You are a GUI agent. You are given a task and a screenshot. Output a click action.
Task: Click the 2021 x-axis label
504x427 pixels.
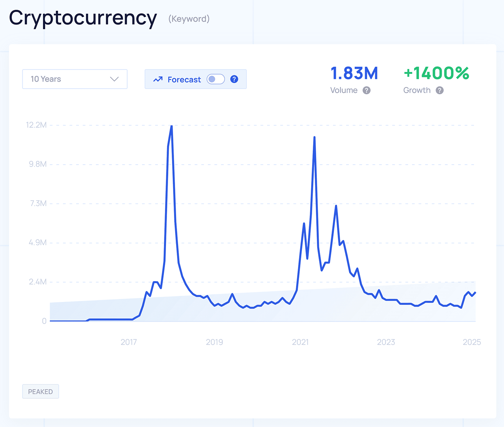tap(300, 342)
